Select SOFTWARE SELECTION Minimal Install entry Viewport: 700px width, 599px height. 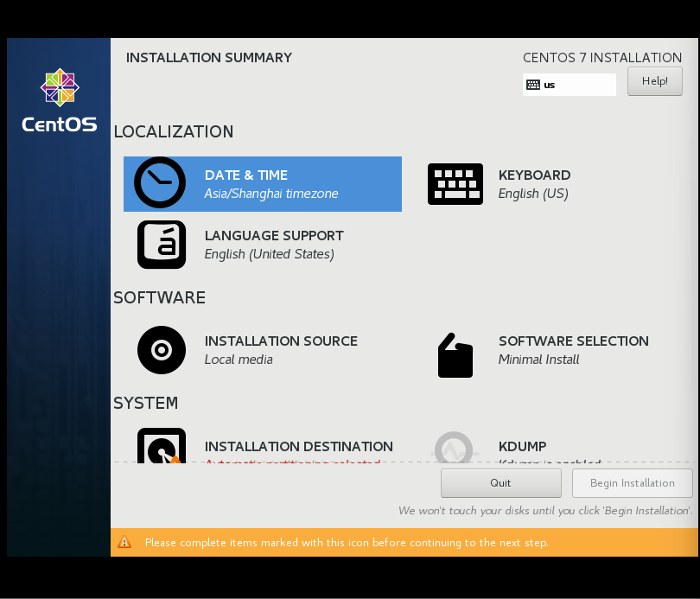573,349
